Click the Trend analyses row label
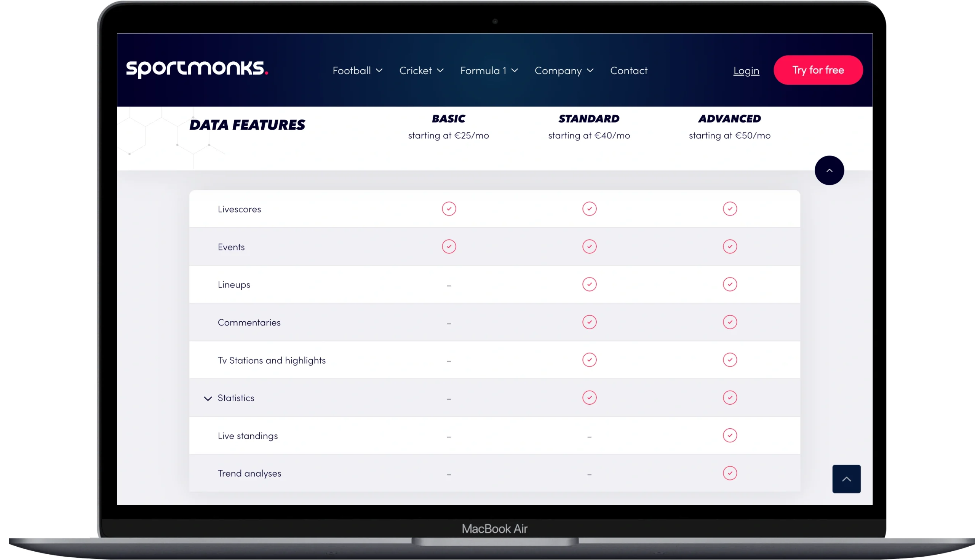The image size is (975, 560). (249, 474)
